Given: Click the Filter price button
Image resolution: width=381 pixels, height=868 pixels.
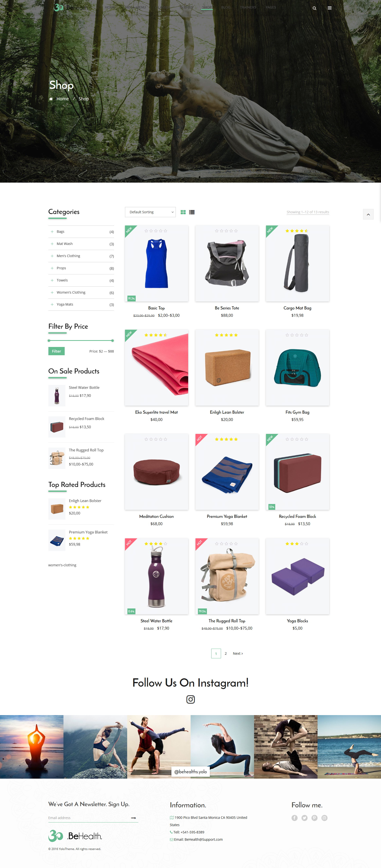Looking at the screenshot, I should click(56, 351).
